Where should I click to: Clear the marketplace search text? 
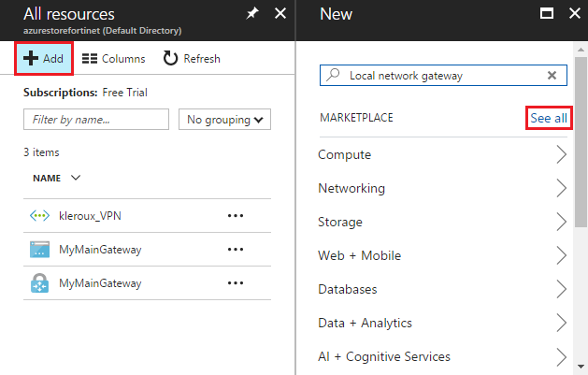coord(552,75)
